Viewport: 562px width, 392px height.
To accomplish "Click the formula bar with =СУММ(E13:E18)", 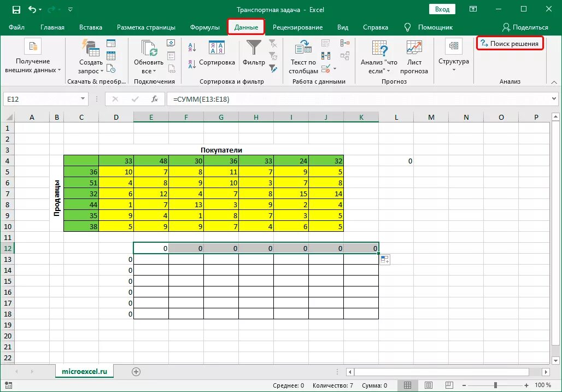I will point(359,99).
